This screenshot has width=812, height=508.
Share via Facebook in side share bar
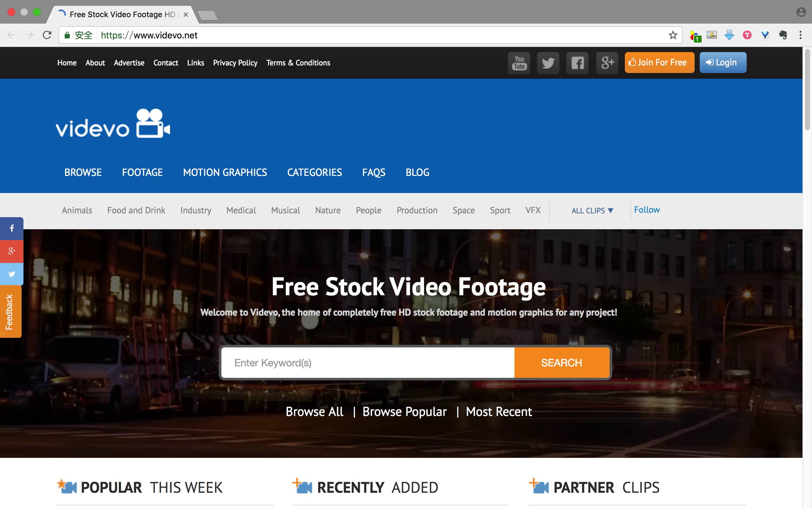click(12, 229)
